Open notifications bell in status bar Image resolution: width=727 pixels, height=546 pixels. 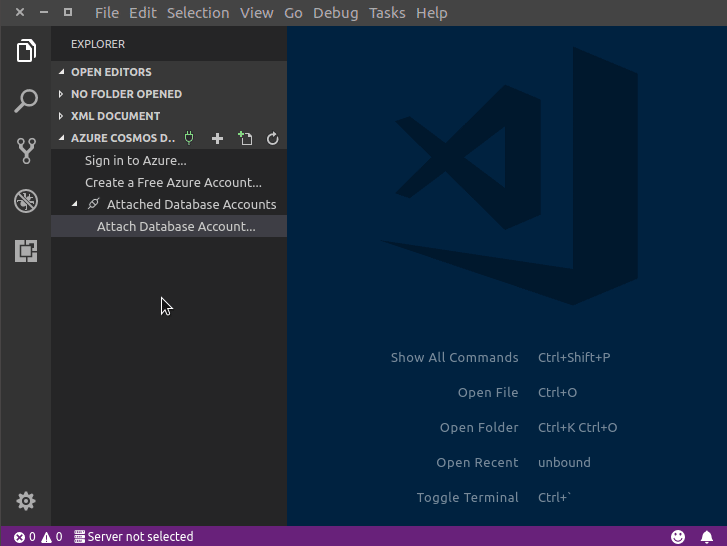pos(707,537)
